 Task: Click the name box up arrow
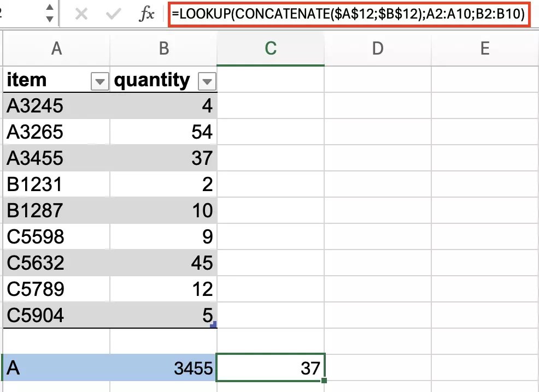click(x=49, y=8)
